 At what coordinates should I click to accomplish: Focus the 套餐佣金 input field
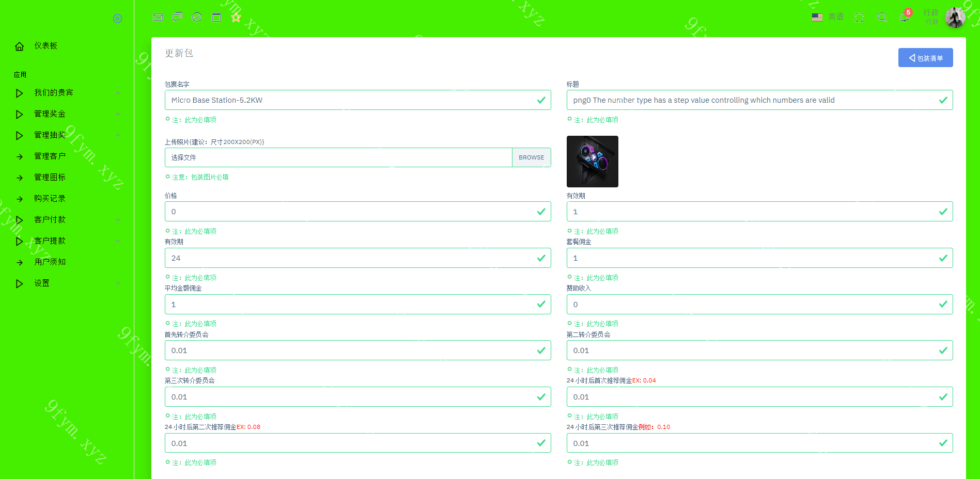[x=760, y=258]
